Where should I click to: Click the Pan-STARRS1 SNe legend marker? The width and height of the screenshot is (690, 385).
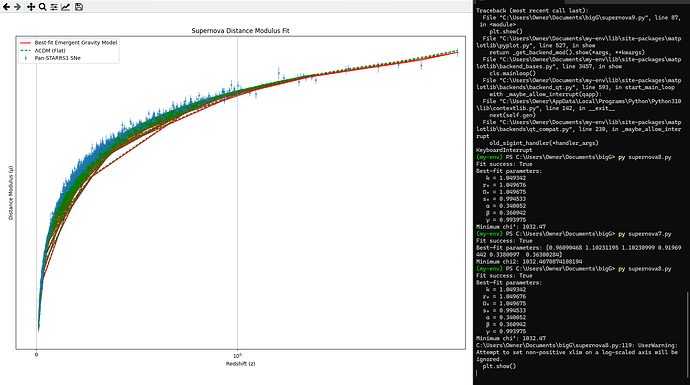pyautogui.click(x=26, y=58)
